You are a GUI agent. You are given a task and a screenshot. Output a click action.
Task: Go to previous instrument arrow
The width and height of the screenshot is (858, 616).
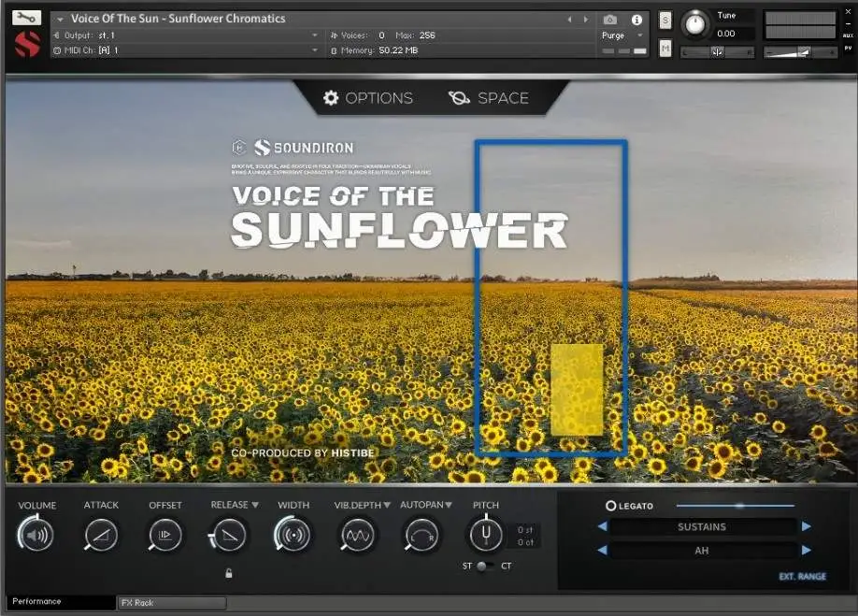pyautogui.click(x=569, y=20)
